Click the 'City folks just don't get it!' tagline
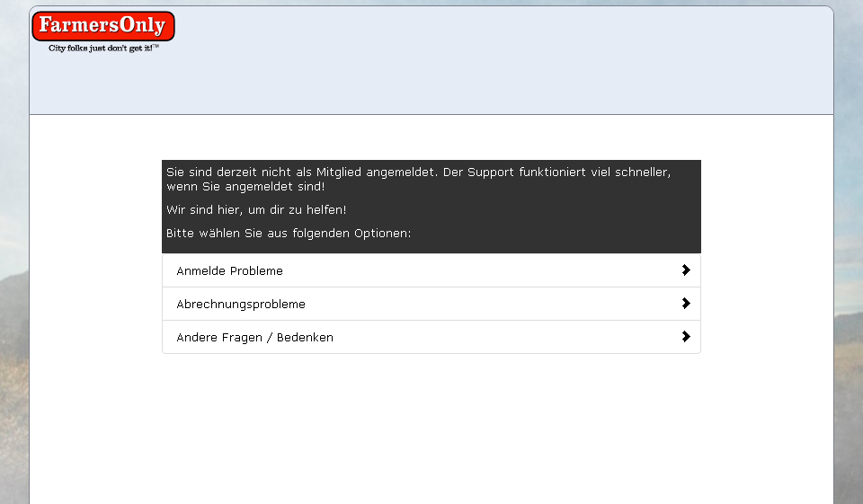The height and width of the screenshot is (504, 863). point(100,48)
